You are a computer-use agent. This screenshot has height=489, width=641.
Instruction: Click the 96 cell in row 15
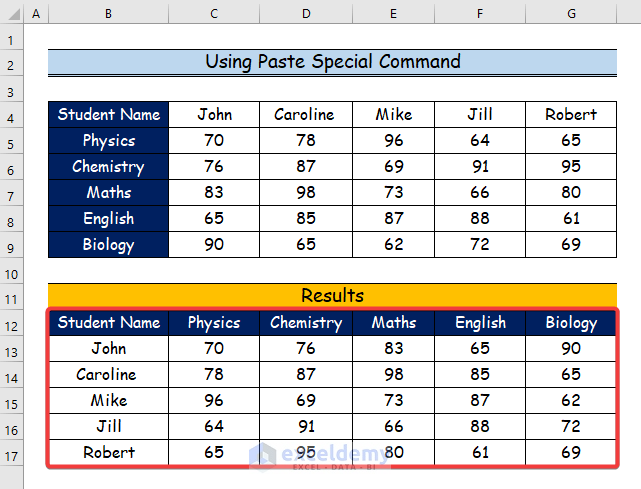tap(214, 401)
